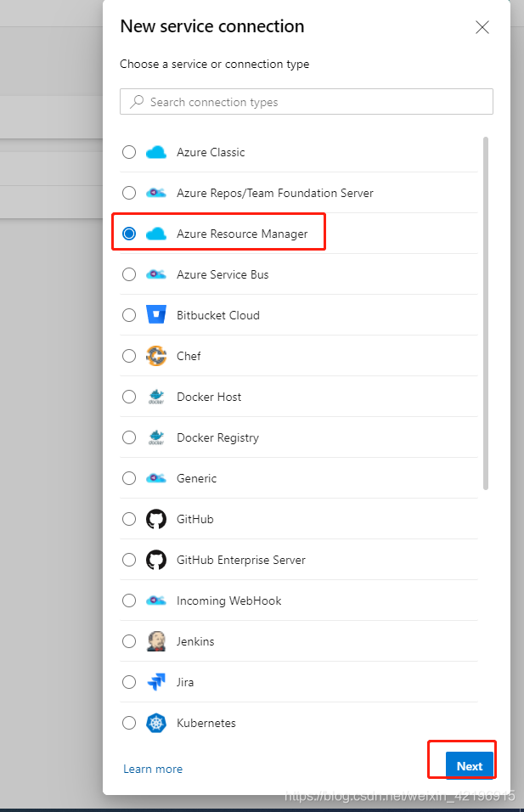Click the Azure Service Bus label
Image resolution: width=524 pixels, height=812 pixels.
coord(223,274)
